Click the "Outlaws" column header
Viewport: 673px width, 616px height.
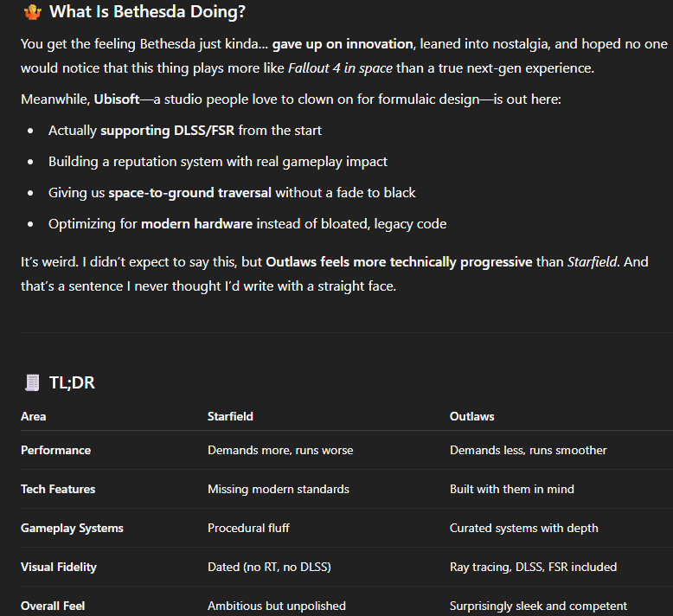(472, 416)
